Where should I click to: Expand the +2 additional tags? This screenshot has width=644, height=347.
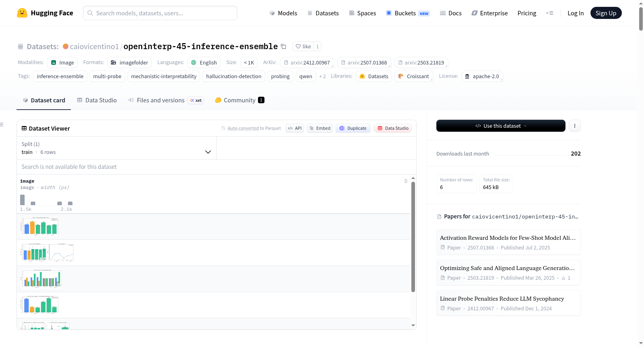(322, 76)
